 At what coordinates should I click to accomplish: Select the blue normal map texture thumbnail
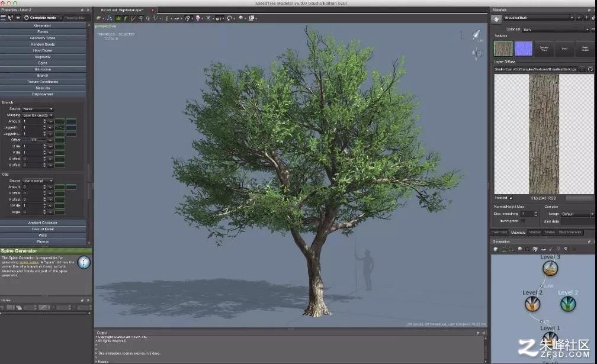point(524,49)
